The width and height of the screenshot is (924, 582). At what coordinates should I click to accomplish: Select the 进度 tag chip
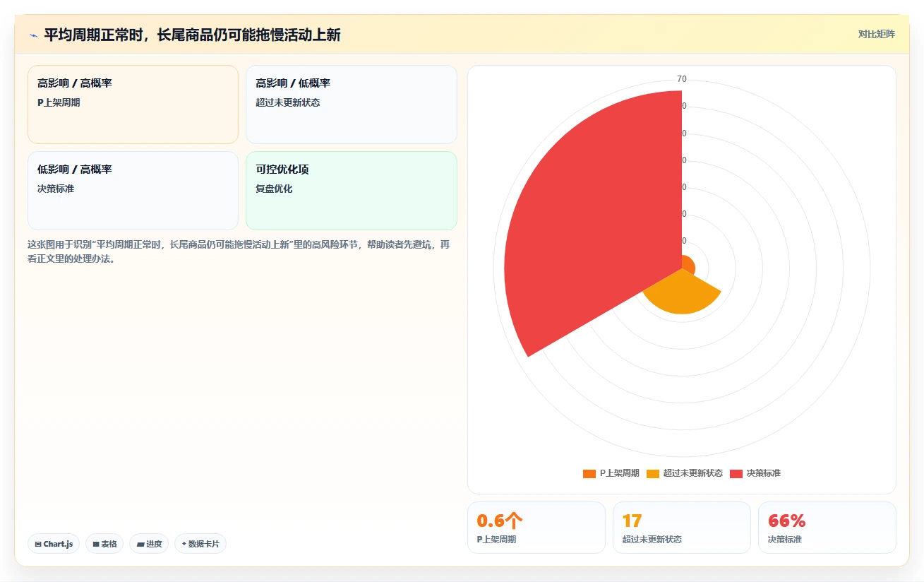point(149,544)
